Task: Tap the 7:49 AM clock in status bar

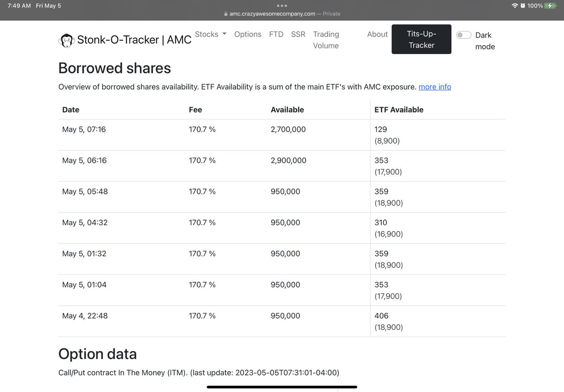Action: (18, 5)
